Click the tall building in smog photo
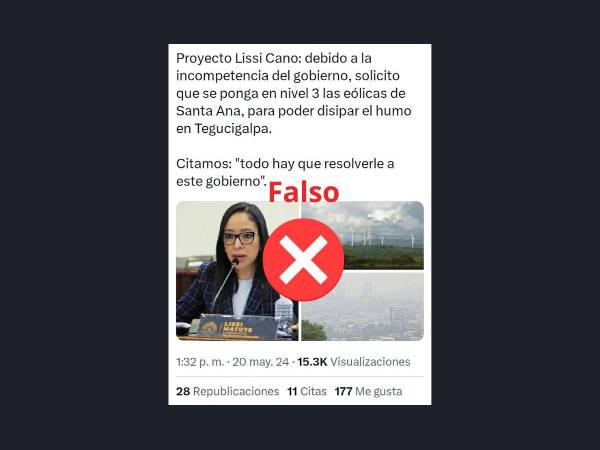Screen dimensions: 600x450 (x=399, y=321)
